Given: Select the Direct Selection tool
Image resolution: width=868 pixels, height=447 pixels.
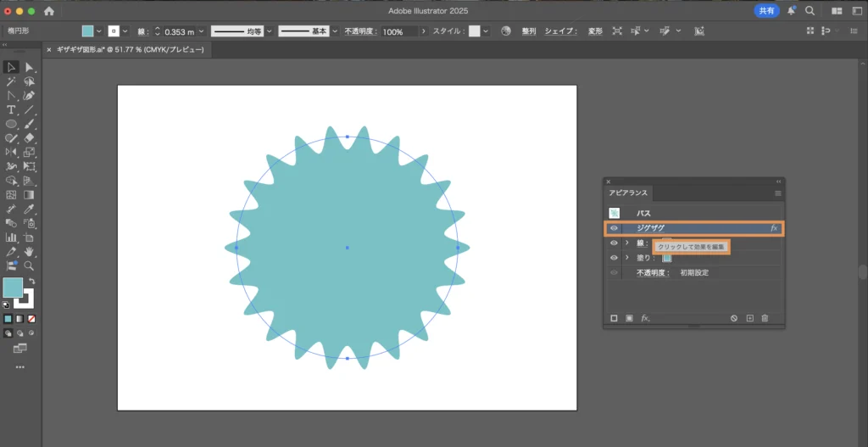Looking at the screenshot, I should 30,67.
